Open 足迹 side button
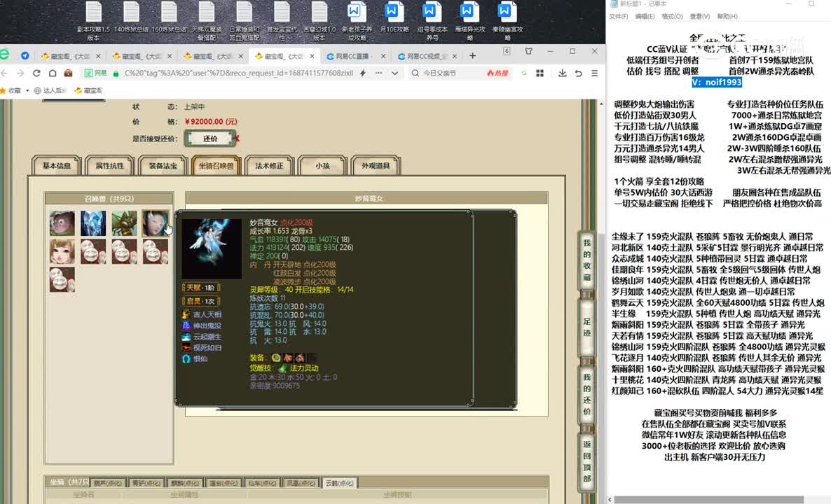The image size is (831, 504). coord(586,327)
